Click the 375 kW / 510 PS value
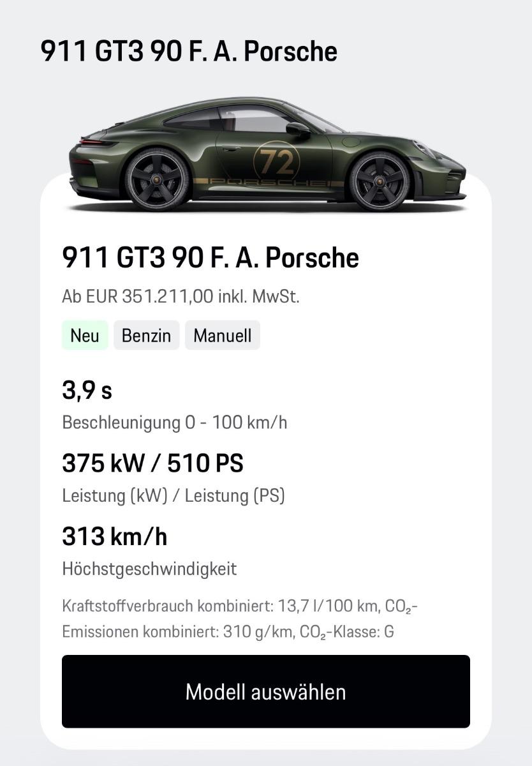532x766 pixels. point(152,463)
